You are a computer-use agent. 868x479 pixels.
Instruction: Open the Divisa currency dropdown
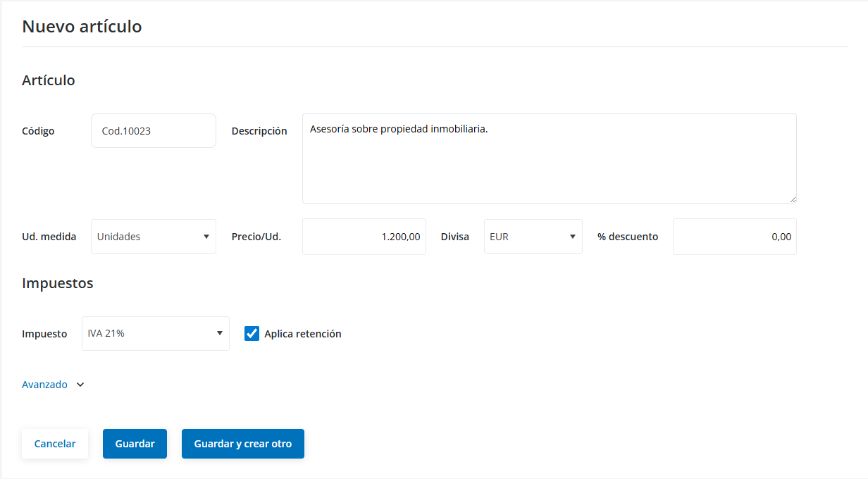pyautogui.click(x=533, y=237)
